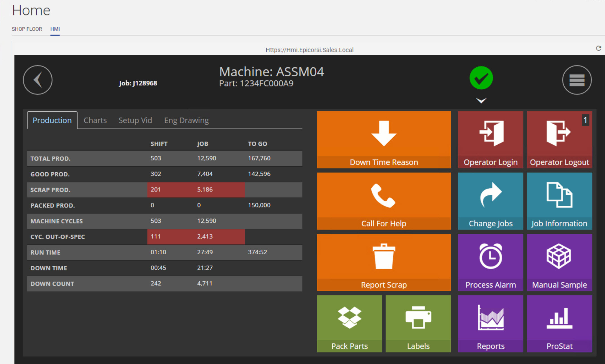Click the good prod job value 7,404
The width and height of the screenshot is (605, 364).
[205, 174]
